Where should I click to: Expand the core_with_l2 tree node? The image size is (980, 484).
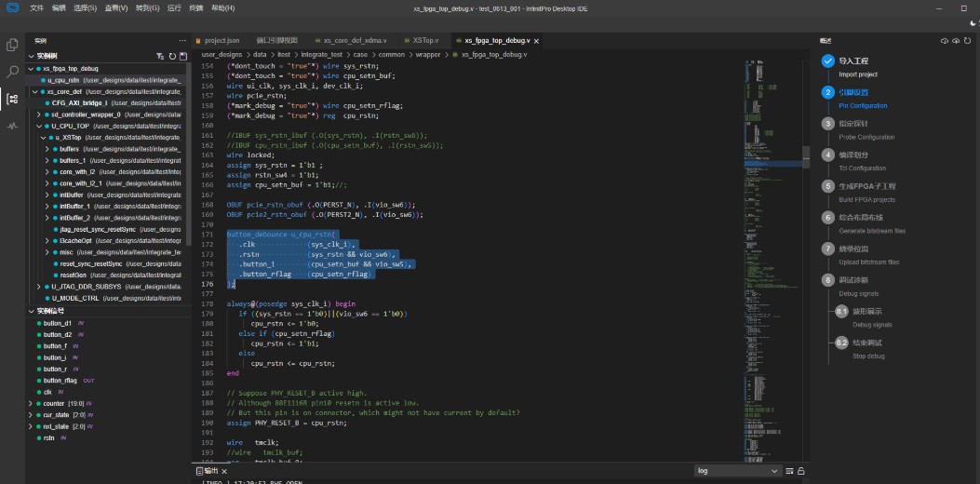point(47,172)
